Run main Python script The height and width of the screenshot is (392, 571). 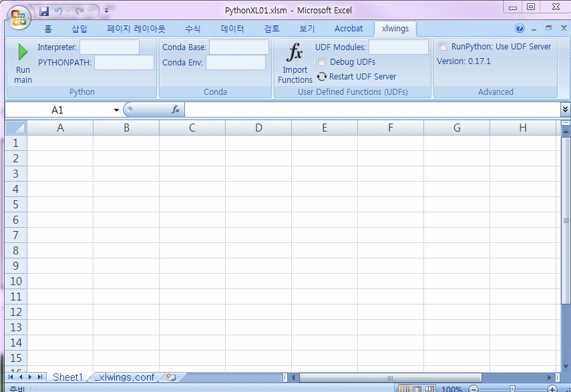[x=23, y=63]
